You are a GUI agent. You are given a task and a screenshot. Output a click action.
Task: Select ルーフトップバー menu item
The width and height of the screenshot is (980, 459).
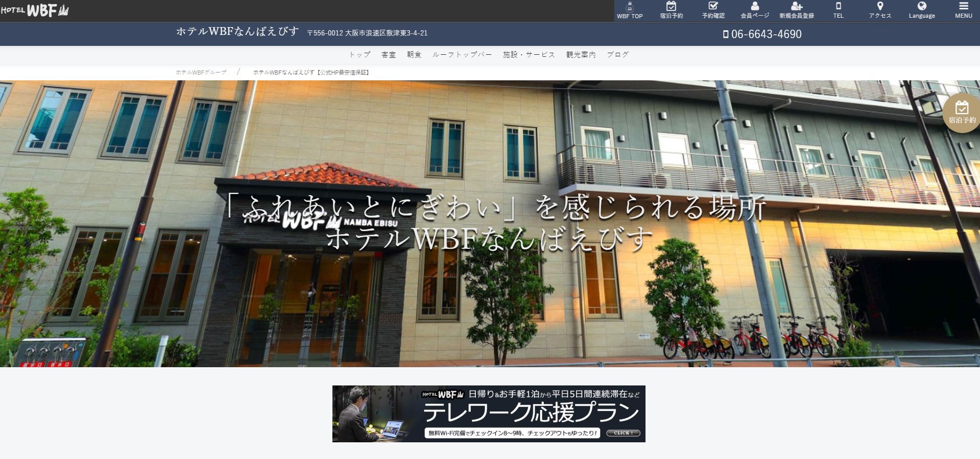pos(462,55)
